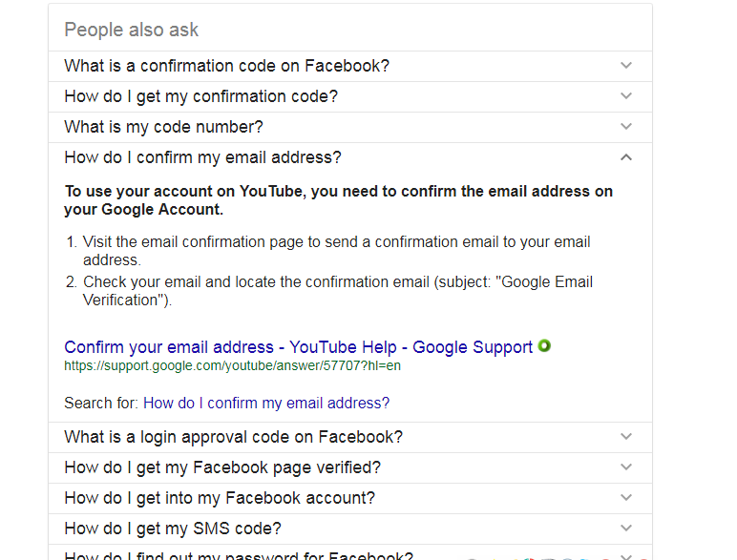Image resolution: width=737 pixels, height=560 pixels.
Task: Search for 'How do I confirm my email address?' link
Action: pos(266,404)
